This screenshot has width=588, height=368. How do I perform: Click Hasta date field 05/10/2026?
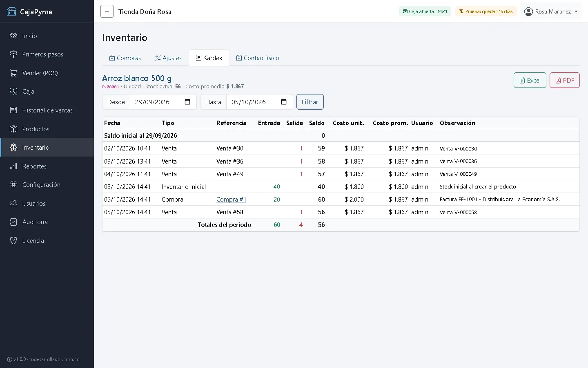259,102
